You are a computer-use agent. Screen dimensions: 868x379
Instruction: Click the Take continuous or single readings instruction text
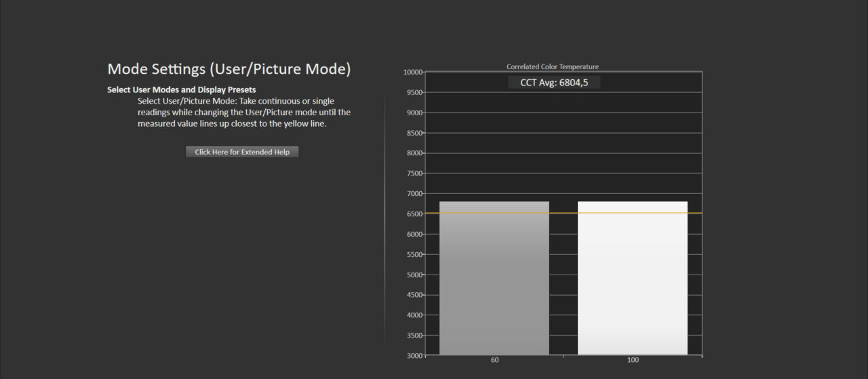[x=243, y=113]
